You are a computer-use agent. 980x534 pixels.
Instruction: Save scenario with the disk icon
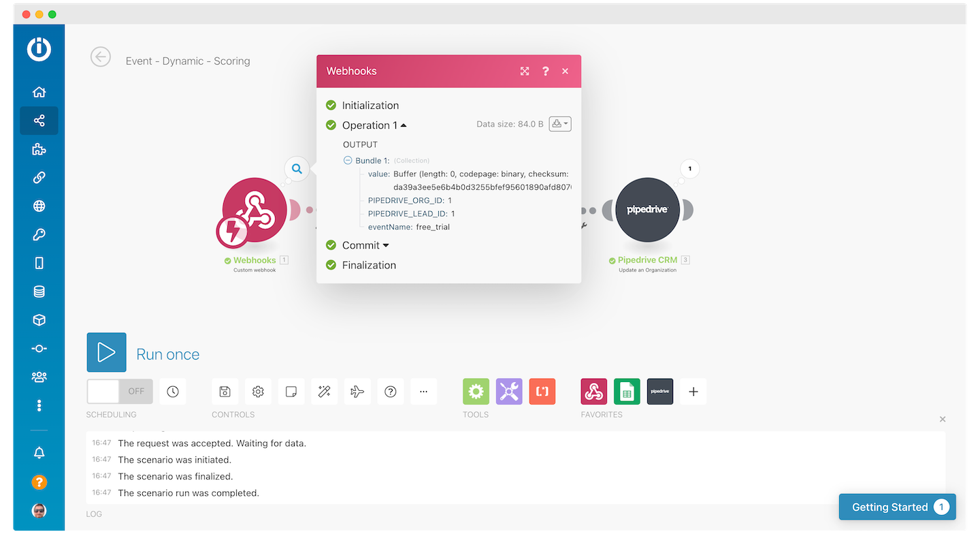(225, 392)
